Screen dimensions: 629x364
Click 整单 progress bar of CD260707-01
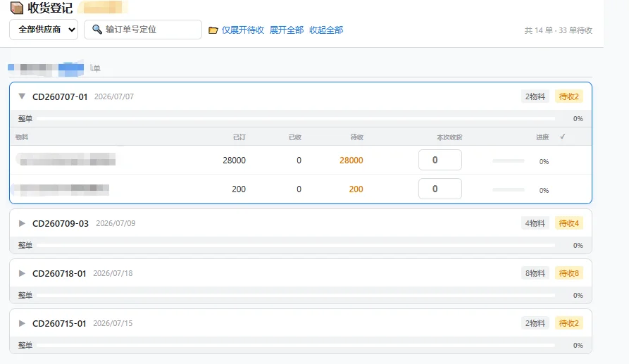point(296,119)
